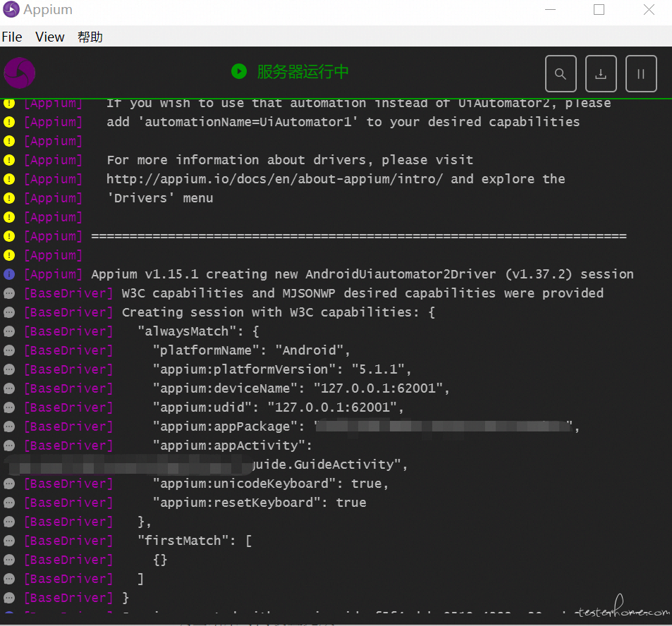
Task: Click the debug icon on the "appium:udid" line
Action: click(x=9, y=407)
